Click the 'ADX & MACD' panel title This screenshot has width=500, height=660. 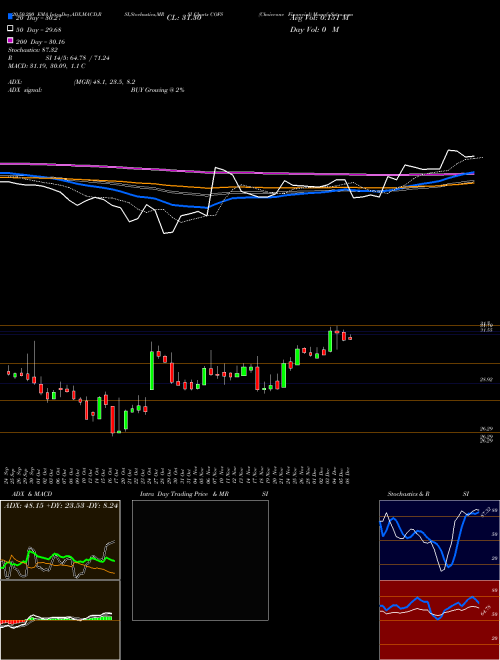[32, 494]
